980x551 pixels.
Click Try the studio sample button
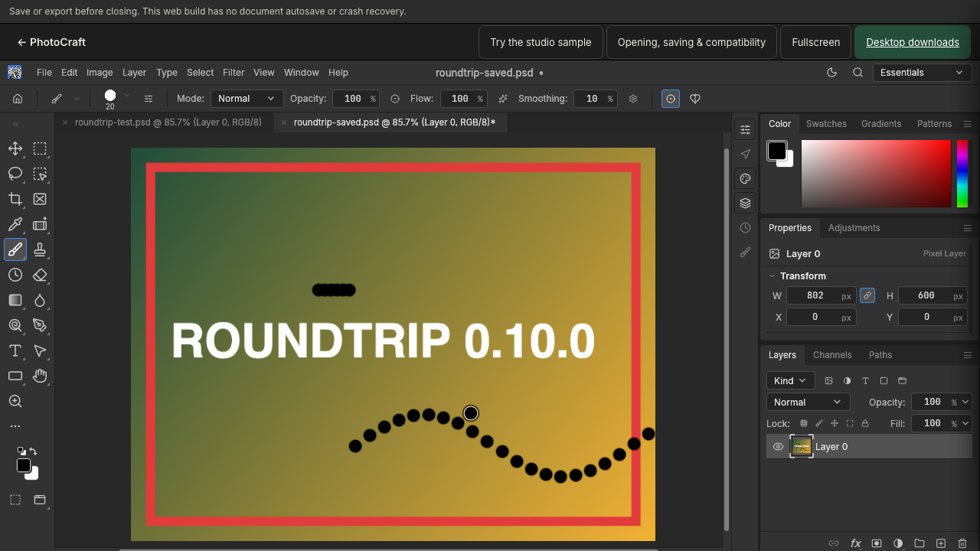pos(541,42)
